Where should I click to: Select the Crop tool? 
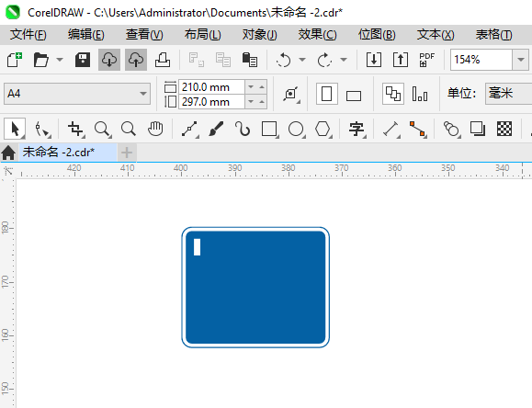(75, 130)
